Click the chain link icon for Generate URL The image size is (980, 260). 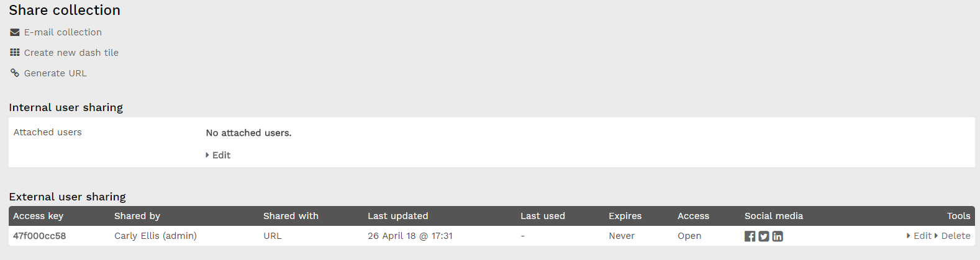(x=15, y=73)
